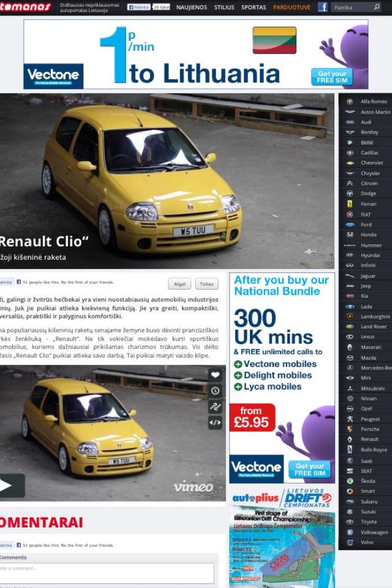The image size is (392, 588).
Task: Click the Lamborghini shield logo
Action: pyautogui.click(x=350, y=317)
